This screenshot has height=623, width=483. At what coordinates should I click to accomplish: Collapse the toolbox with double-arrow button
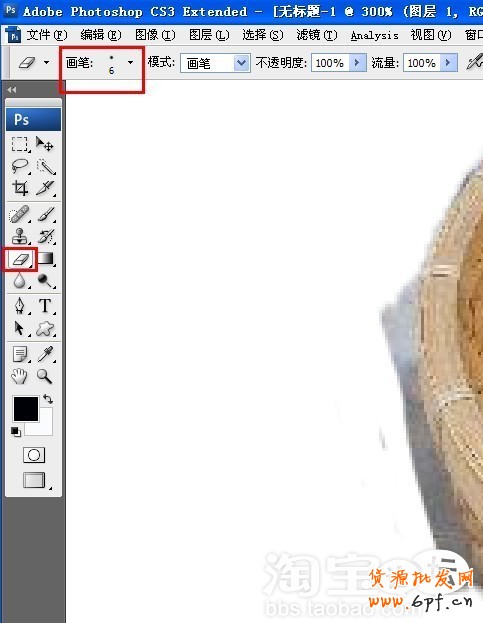12,90
